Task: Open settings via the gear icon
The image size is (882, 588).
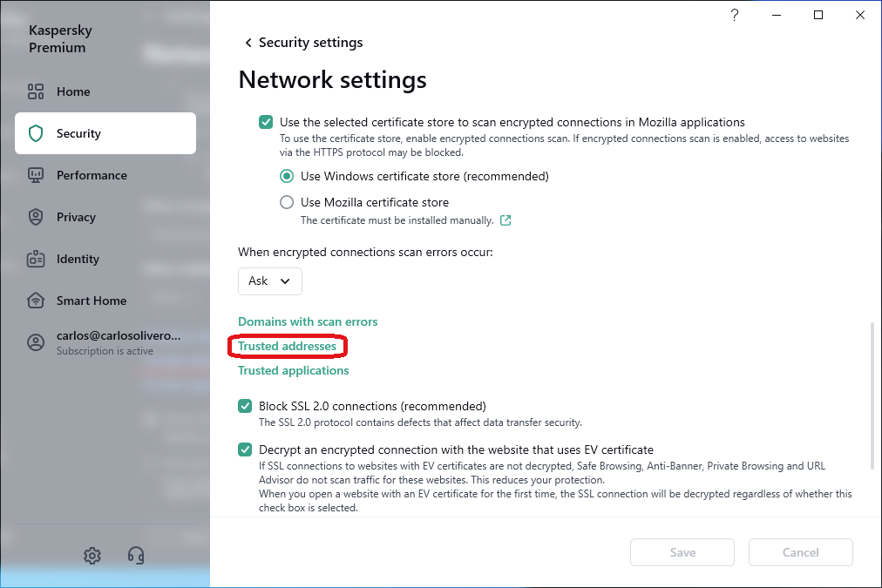Action: coord(92,556)
